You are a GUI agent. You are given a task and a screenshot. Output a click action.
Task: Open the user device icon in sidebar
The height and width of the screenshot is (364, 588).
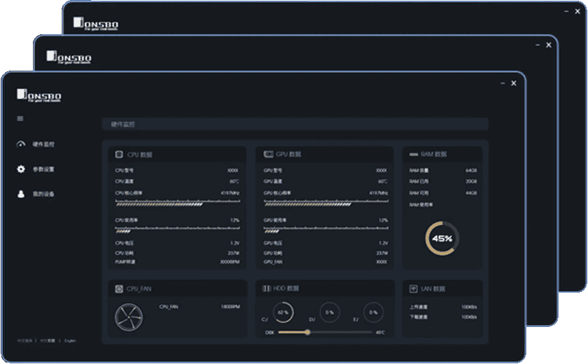pos(21,194)
